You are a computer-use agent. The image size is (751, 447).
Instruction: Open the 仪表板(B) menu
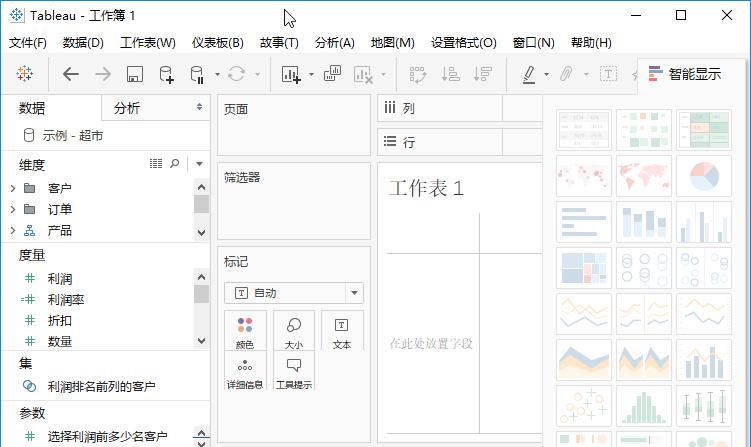pos(218,43)
